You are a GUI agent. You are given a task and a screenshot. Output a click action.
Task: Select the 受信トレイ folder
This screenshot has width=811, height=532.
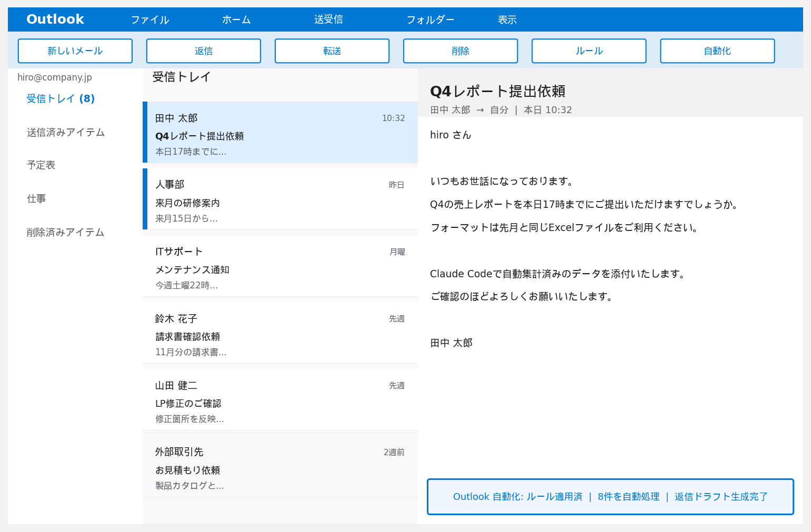(60, 98)
